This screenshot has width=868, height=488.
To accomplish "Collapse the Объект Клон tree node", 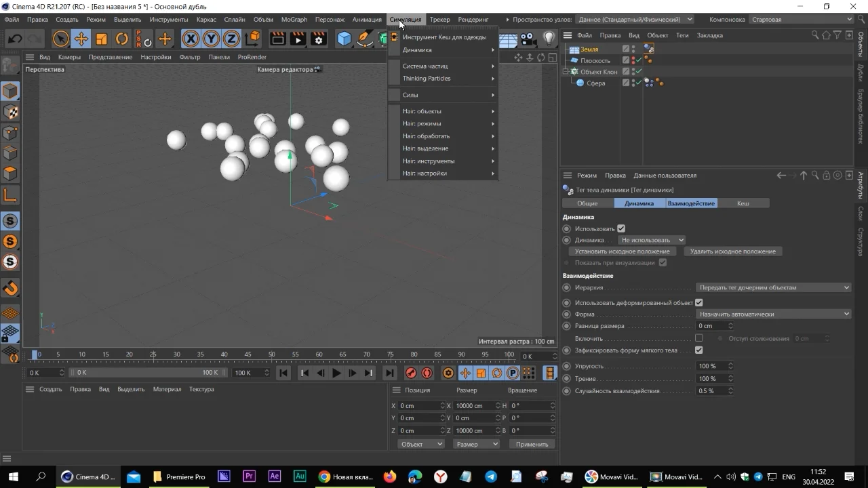I will pyautogui.click(x=565, y=71).
